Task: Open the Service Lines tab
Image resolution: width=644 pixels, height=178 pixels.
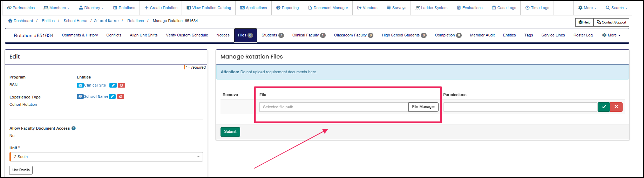Action: tap(553, 35)
